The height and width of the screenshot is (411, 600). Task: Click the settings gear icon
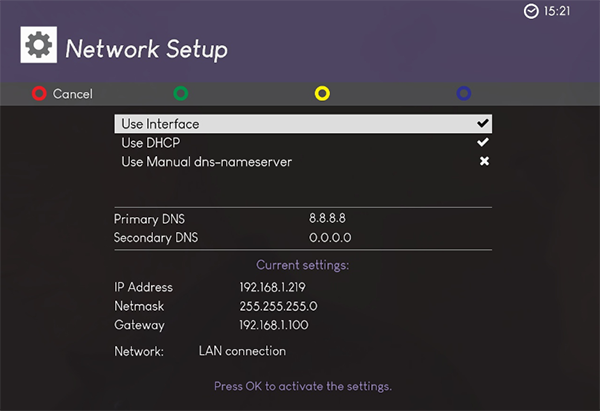(x=39, y=45)
